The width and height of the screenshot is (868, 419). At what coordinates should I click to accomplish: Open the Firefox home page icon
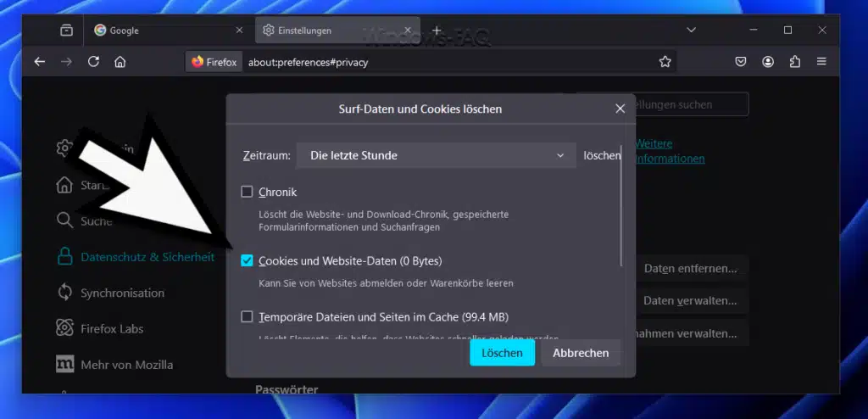[120, 62]
